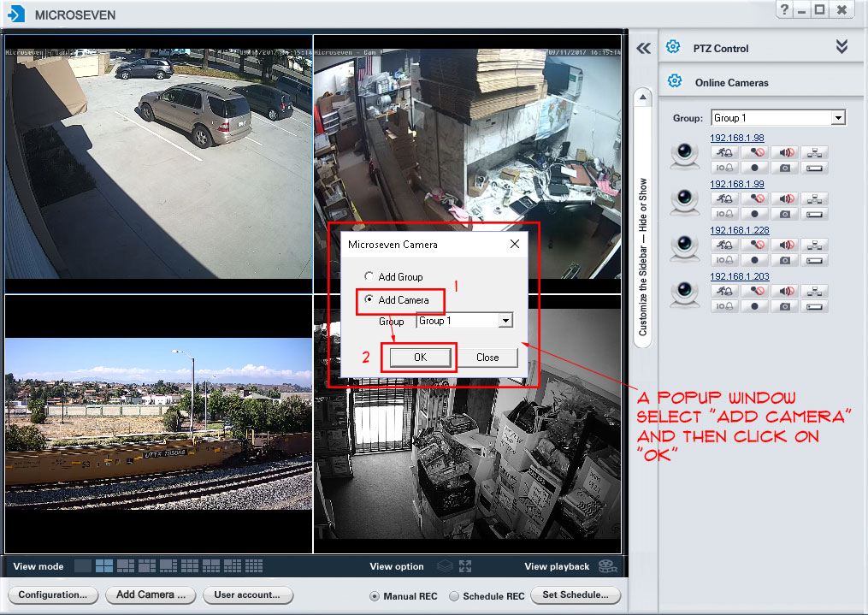This screenshot has width=868, height=615.
Task: Switch to four-camera grid view mode
Action: click(104, 565)
